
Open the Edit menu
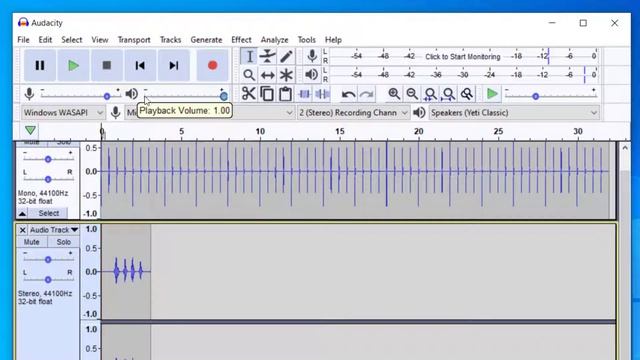pyautogui.click(x=45, y=40)
